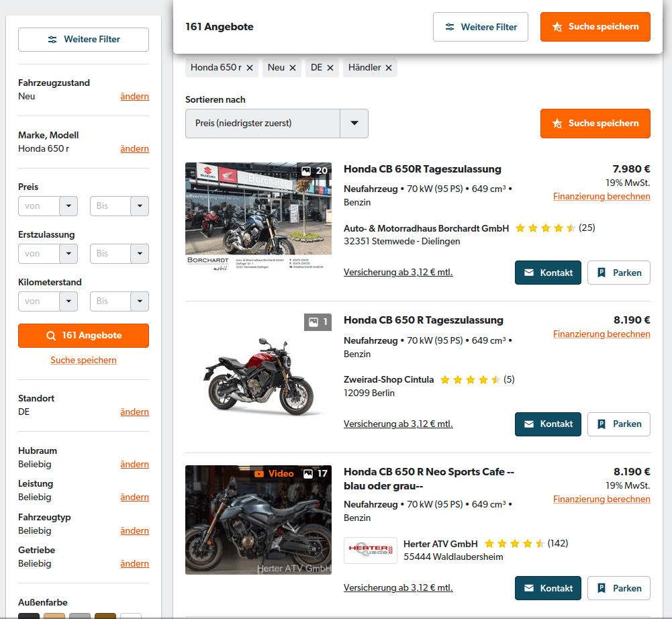Play the Video badge on Herter ATV image
Image resolution: width=672 pixels, height=619 pixels.
274,474
